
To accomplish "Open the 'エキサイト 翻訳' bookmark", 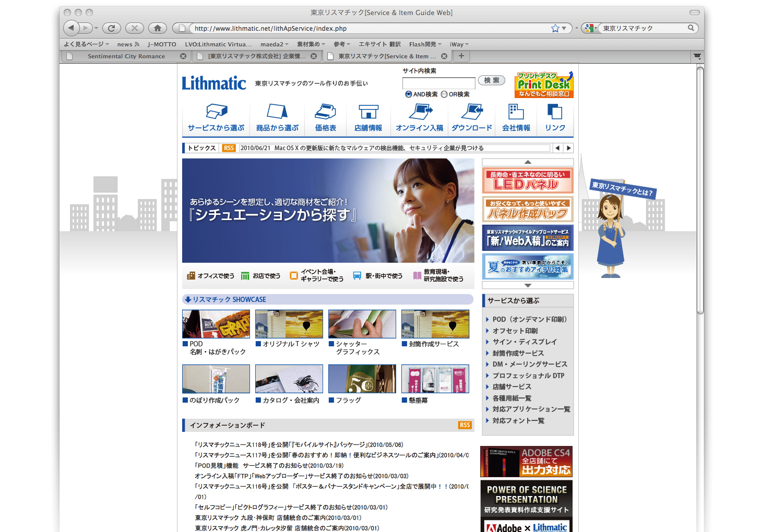I will pyautogui.click(x=379, y=44).
